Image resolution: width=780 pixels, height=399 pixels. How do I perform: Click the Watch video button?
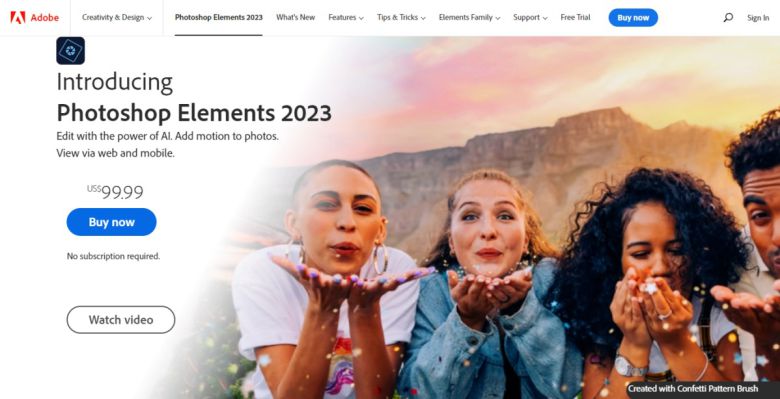121,319
